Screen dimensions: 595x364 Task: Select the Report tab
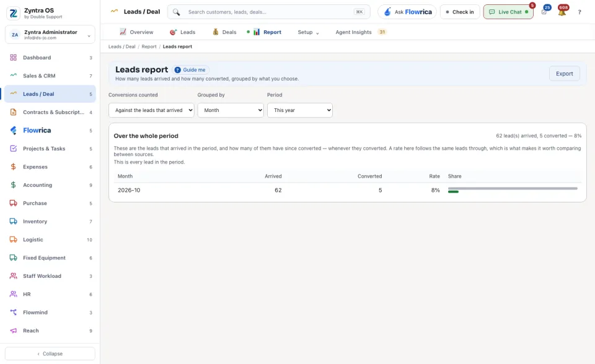267,32
